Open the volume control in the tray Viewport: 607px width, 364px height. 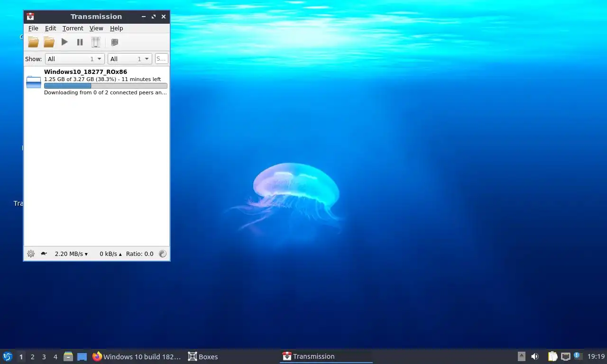point(535,356)
